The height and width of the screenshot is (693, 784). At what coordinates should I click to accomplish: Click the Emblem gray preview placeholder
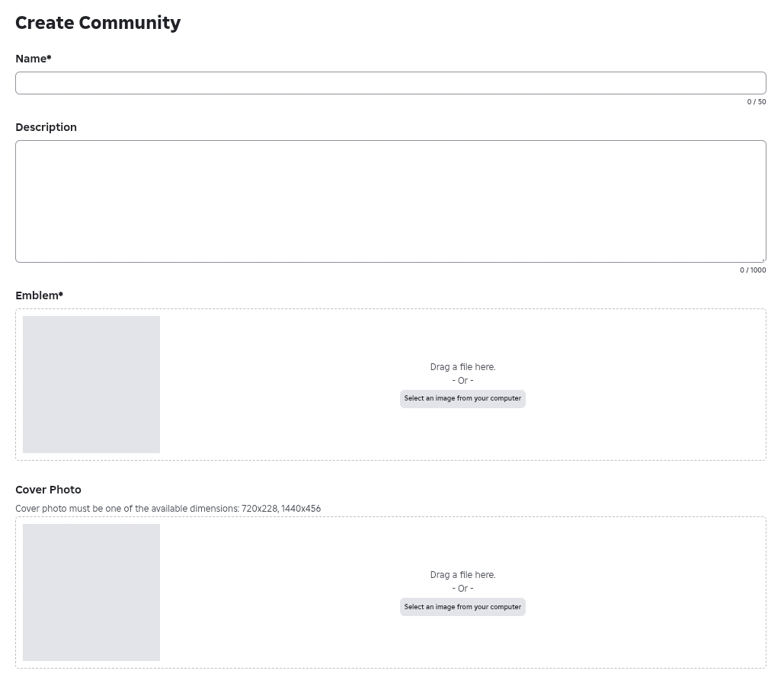[91, 385]
